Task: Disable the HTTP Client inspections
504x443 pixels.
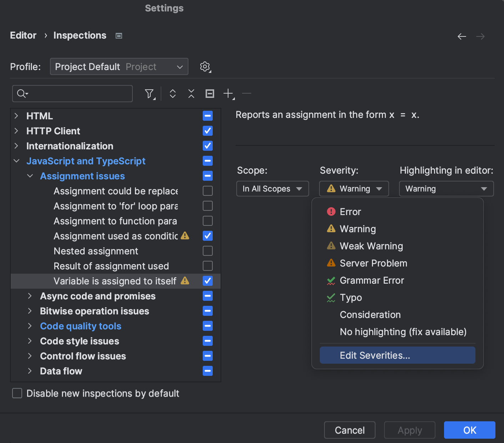Action: [x=207, y=131]
